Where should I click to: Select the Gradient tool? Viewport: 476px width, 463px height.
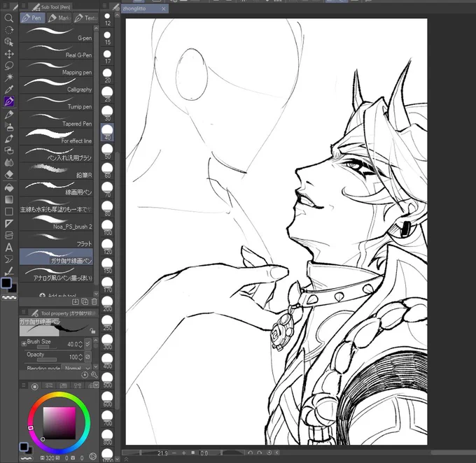point(9,199)
